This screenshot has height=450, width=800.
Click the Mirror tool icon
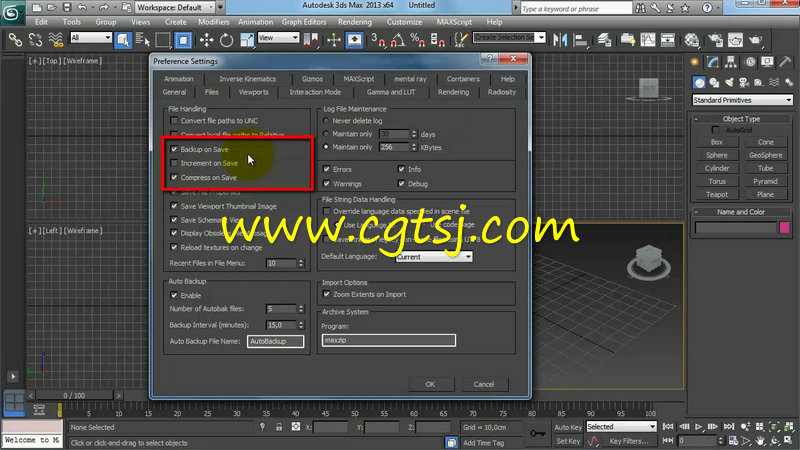(x=560, y=39)
